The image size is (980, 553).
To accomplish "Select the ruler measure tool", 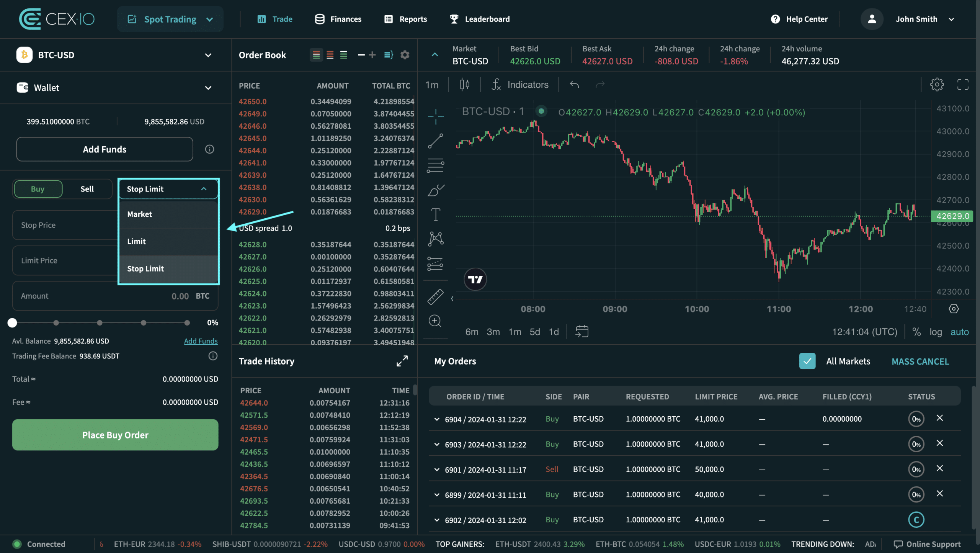I will (436, 296).
